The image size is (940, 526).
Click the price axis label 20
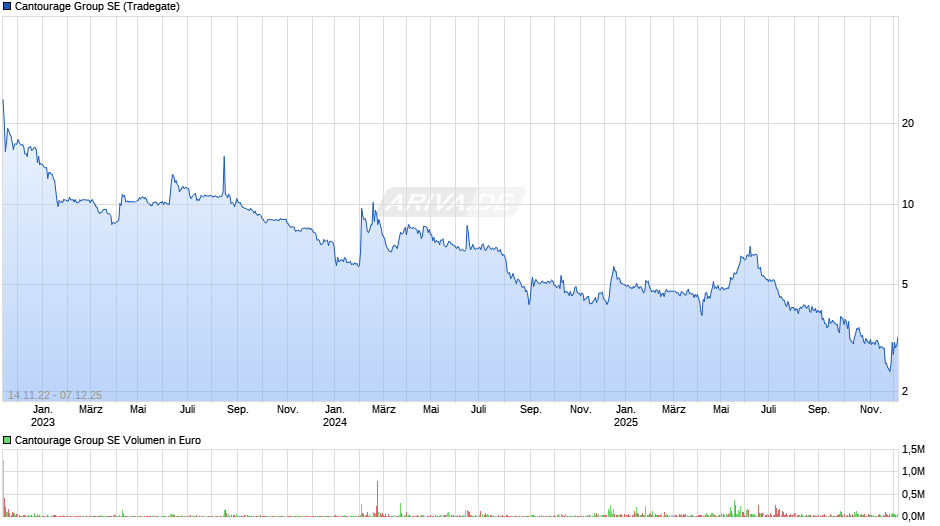click(908, 124)
